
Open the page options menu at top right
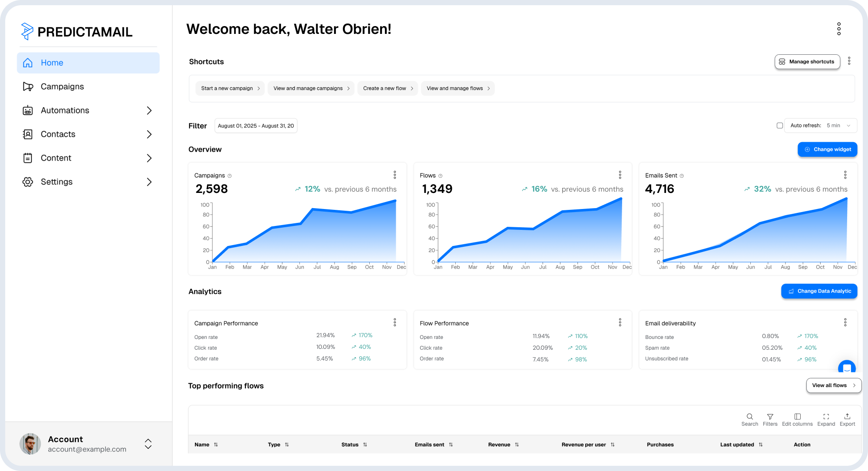click(838, 29)
